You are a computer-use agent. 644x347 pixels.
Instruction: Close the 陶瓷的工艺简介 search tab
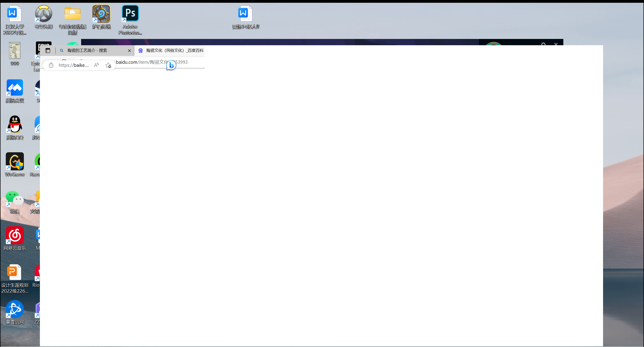click(129, 51)
